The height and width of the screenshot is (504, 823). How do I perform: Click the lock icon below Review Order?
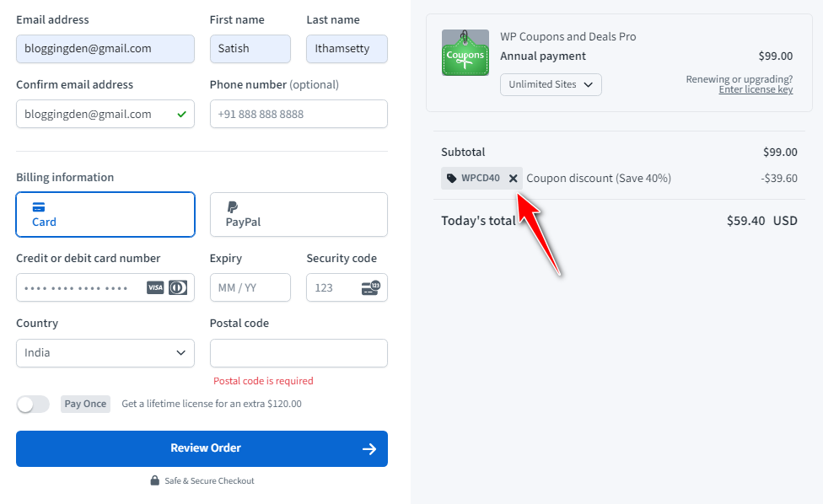pos(154,480)
